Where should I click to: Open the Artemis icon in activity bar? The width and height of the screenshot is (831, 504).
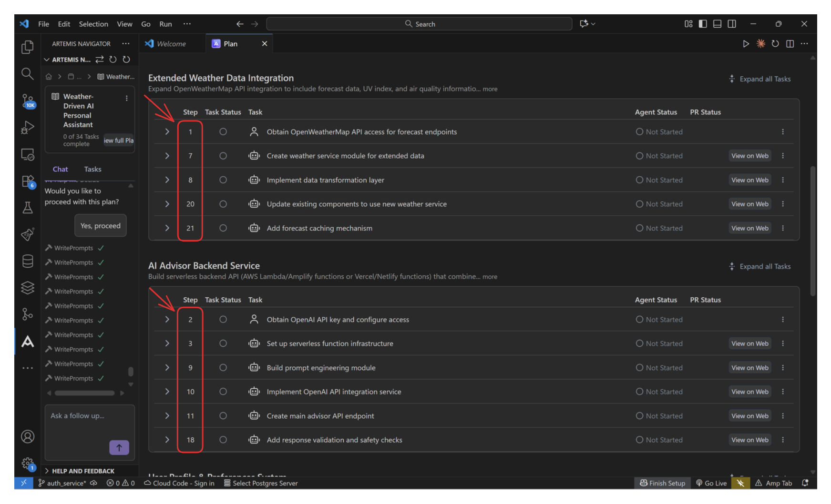coord(28,342)
